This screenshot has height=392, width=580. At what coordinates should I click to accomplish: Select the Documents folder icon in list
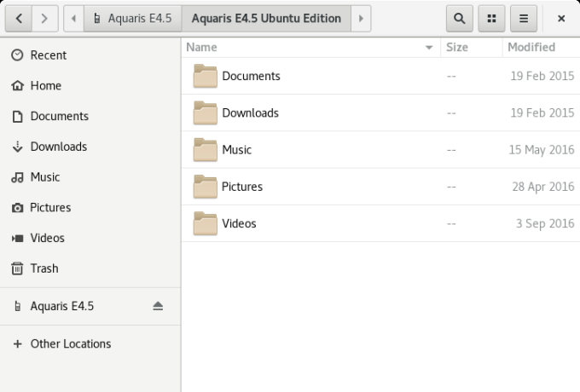tap(206, 77)
